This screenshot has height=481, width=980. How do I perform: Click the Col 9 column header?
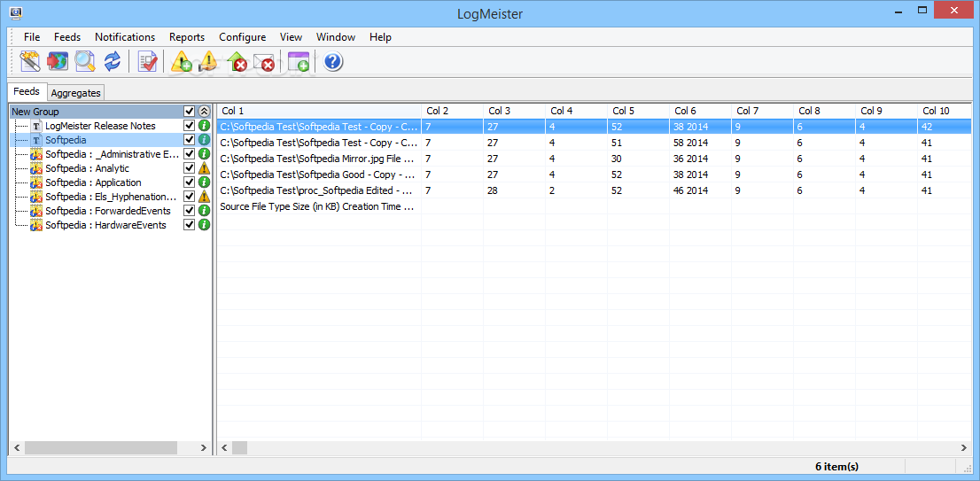(887, 111)
